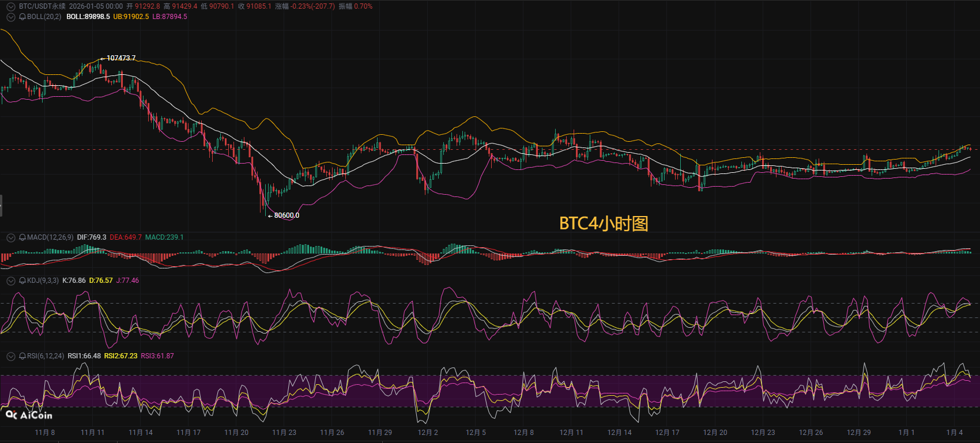Screen dimensions: 980x443
Task: Click the BTC/USDT永续 symbol name
Action: (42, 6)
